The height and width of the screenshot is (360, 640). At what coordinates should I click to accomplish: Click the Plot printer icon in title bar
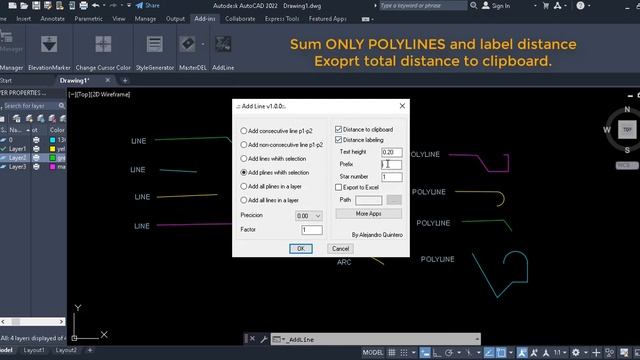click(84, 5)
